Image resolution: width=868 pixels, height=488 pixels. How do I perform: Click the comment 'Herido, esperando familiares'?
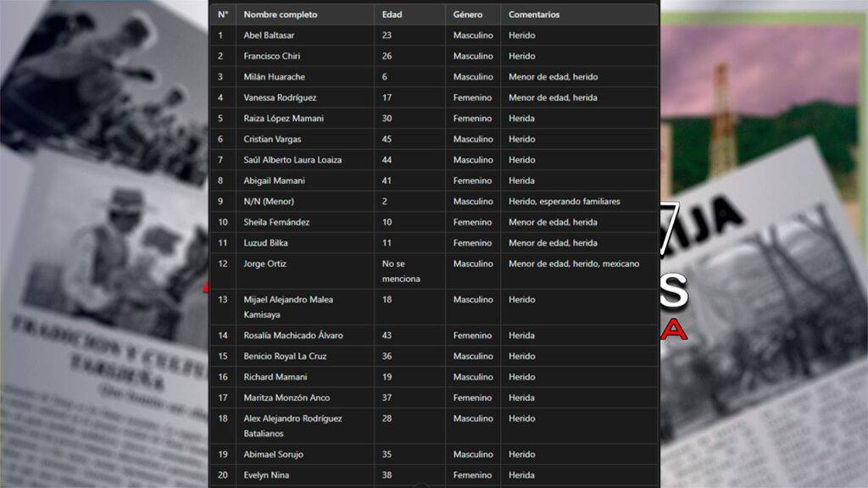pyautogui.click(x=565, y=202)
